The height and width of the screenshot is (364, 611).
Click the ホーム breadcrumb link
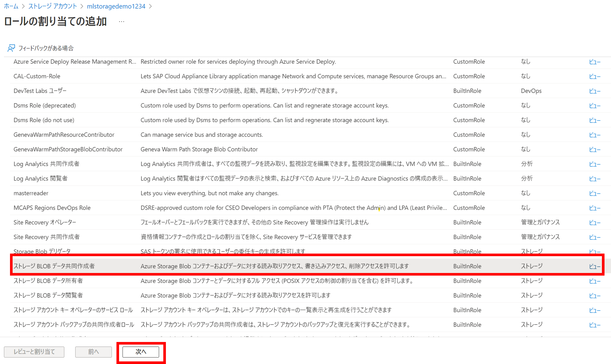(11, 6)
